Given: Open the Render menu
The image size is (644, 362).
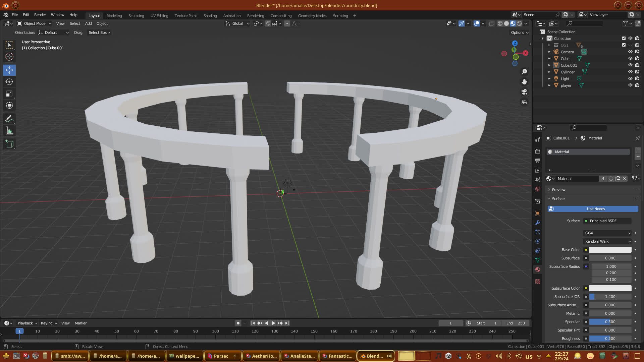Looking at the screenshot, I should pyautogui.click(x=40, y=15).
